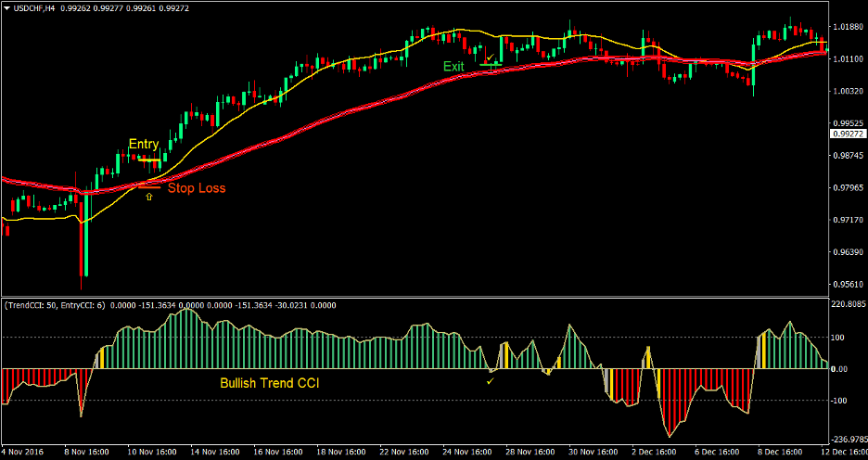
Task: Click the orange Stop Loss line
Action: (149, 187)
